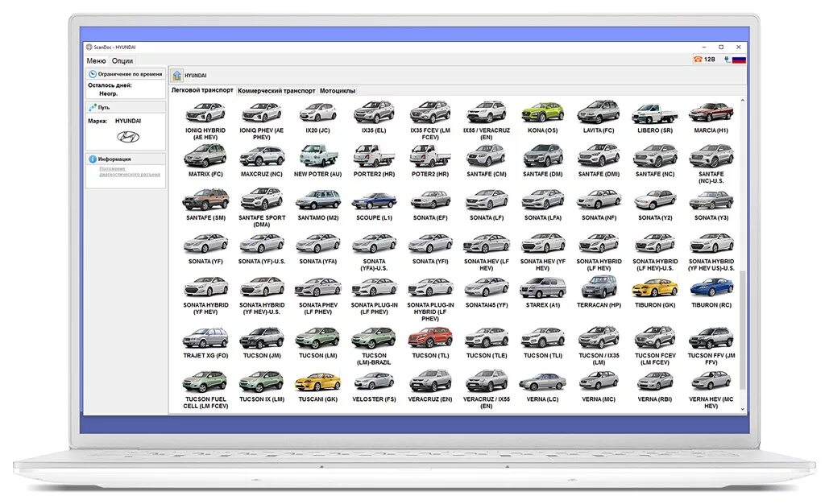825x504 pixels.
Task: Choose the SANTAFE (CM) model
Action: pyautogui.click(x=486, y=161)
